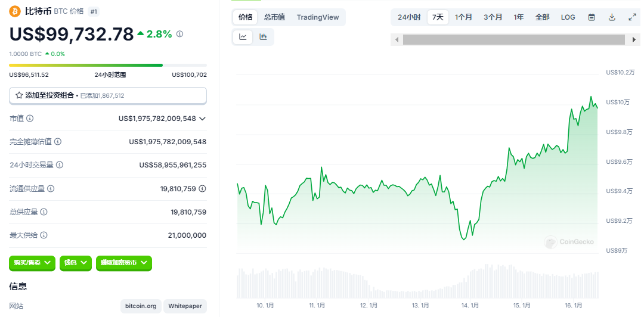Select the 总市值 tab
Screen dimensions: 644x317
click(275, 17)
